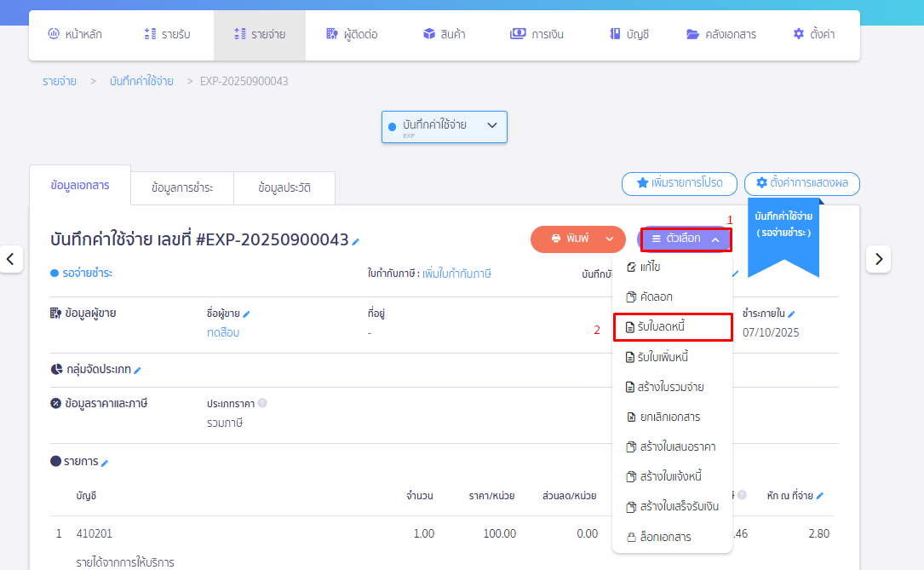Add to favorites with เพิ่มรายการโปรด button
Screen dimensions: 924x570
pos(678,183)
